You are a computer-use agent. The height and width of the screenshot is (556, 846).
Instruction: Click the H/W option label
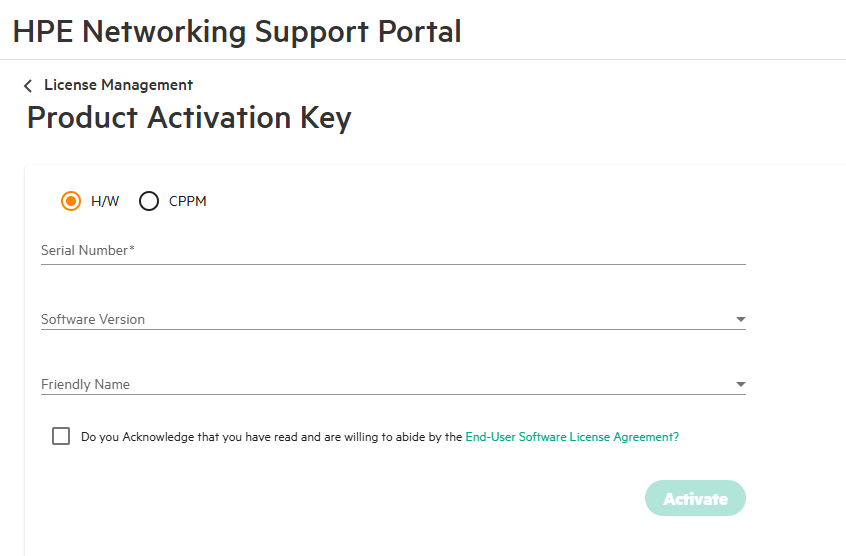click(105, 201)
